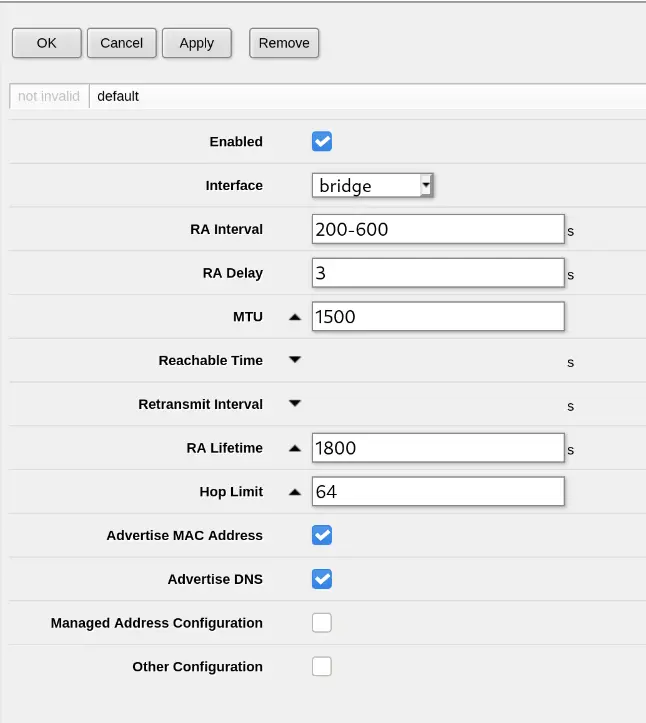
Task: Focus the RA Interval input field
Action: (438, 229)
